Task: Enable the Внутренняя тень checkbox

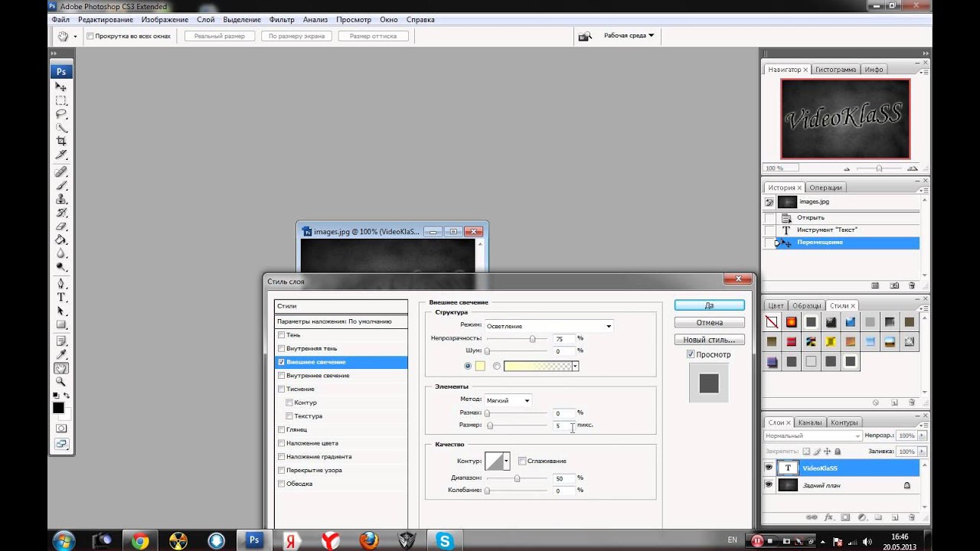Action: pos(282,348)
